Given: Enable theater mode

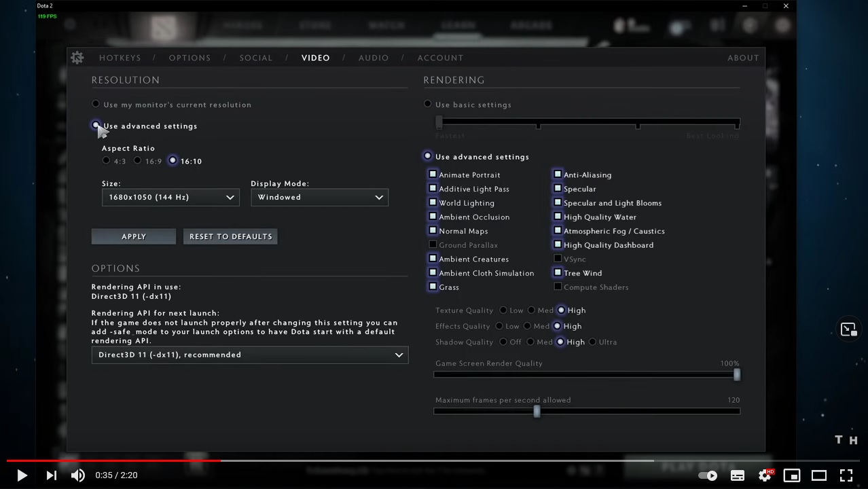Looking at the screenshot, I should click(x=819, y=475).
